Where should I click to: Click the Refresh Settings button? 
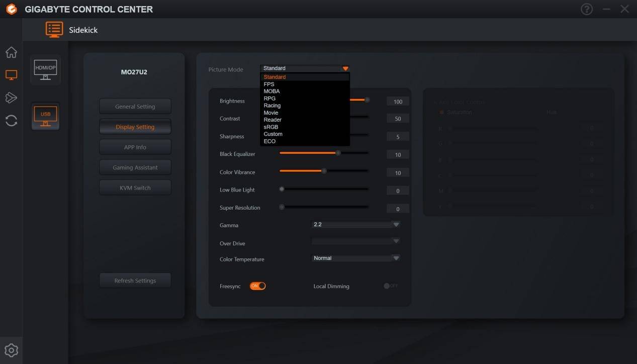135,281
